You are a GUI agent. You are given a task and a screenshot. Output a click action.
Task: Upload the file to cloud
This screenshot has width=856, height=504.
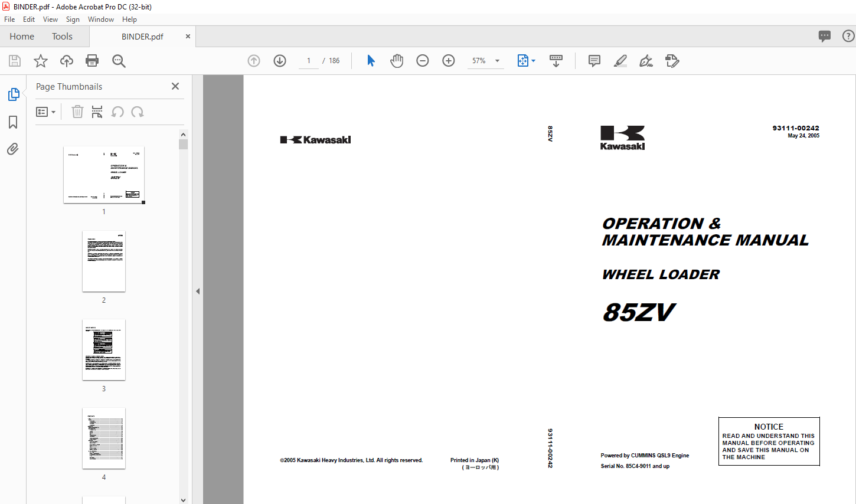67,61
